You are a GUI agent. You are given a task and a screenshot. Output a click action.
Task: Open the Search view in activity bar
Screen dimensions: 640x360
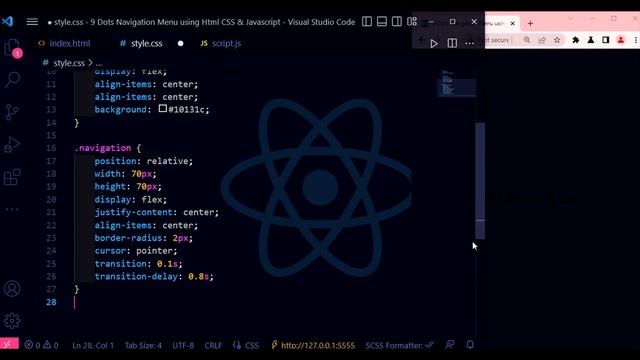point(12,80)
